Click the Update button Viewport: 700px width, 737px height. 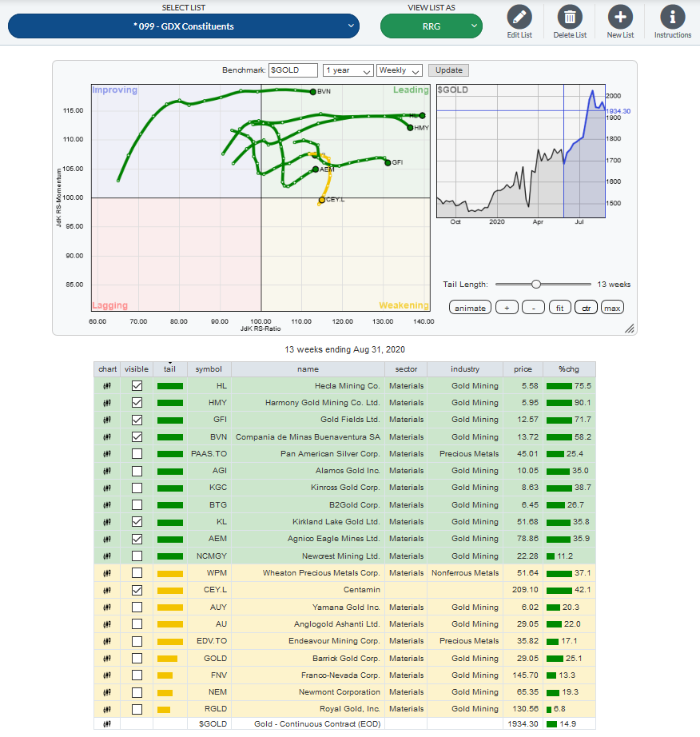pos(448,70)
